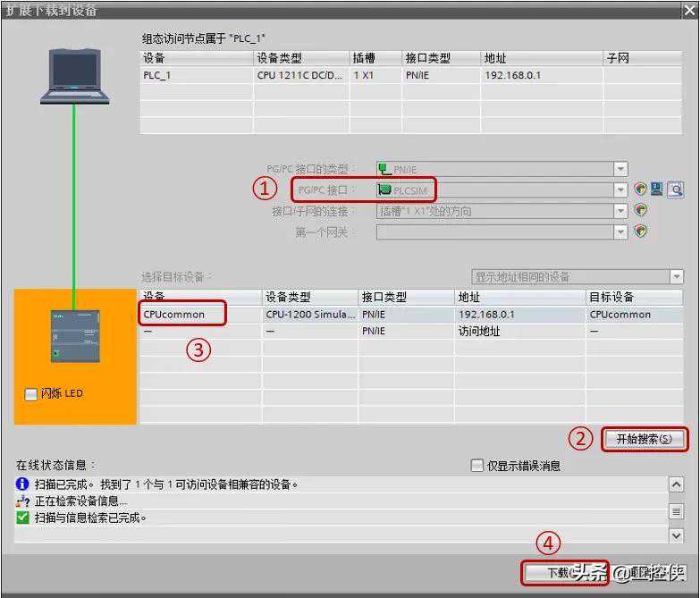This screenshot has width=700, height=598.
Task: Click the blue info icon in status list
Action: pos(21,484)
